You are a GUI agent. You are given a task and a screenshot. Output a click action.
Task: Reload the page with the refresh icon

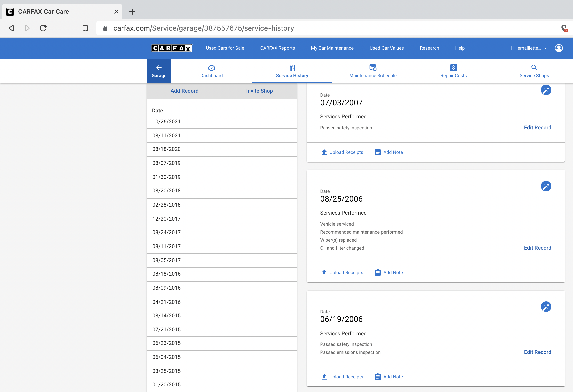point(43,28)
